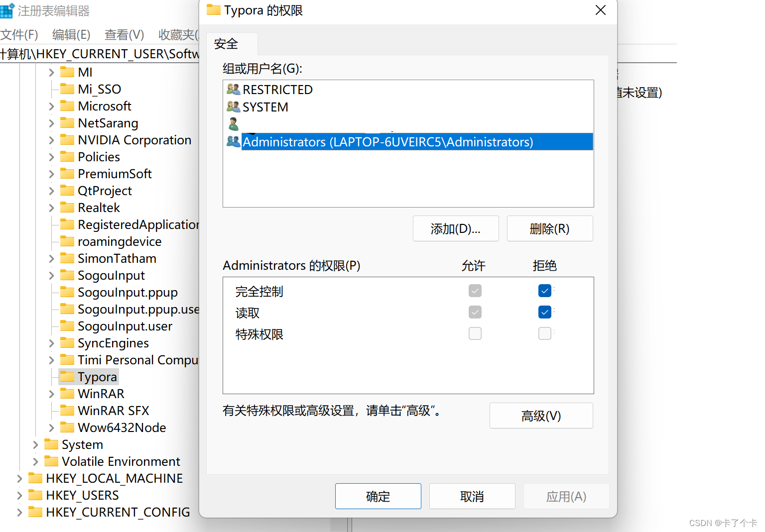
Task: Expand the WinRAR key node
Action: [x=51, y=394]
